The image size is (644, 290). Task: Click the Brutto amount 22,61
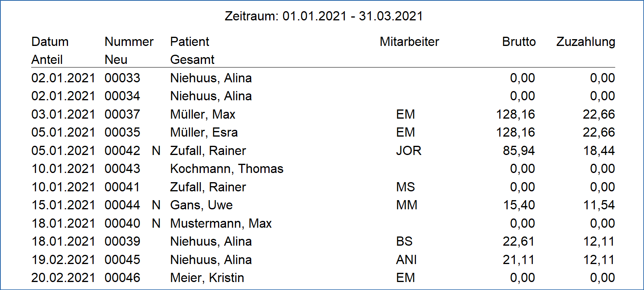(x=518, y=241)
